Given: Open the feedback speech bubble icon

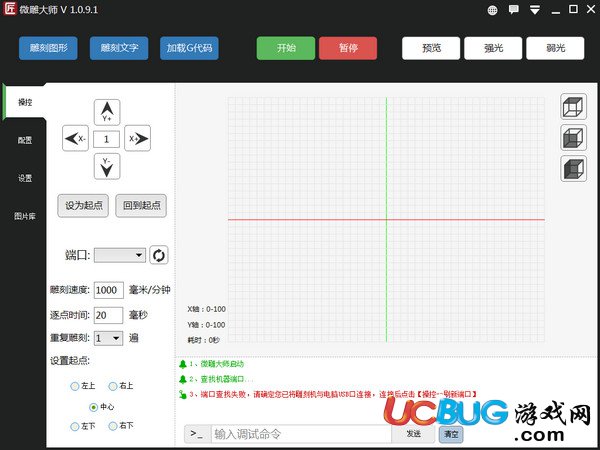Looking at the screenshot, I should click(514, 10).
